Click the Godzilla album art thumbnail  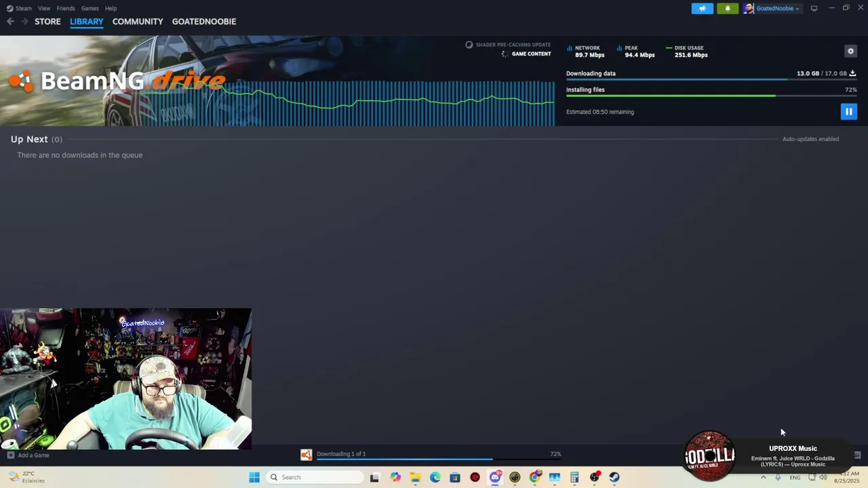pyautogui.click(x=709, y=455)
